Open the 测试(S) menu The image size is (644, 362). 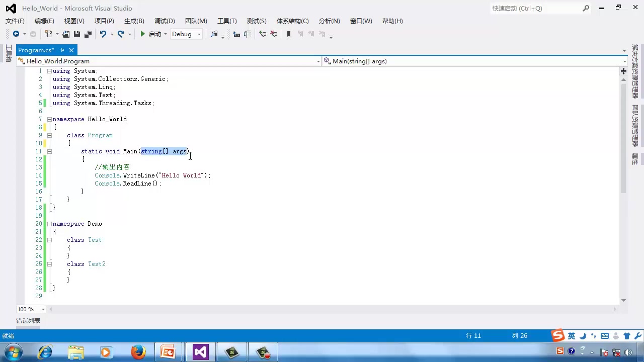(x=257, y=21)
